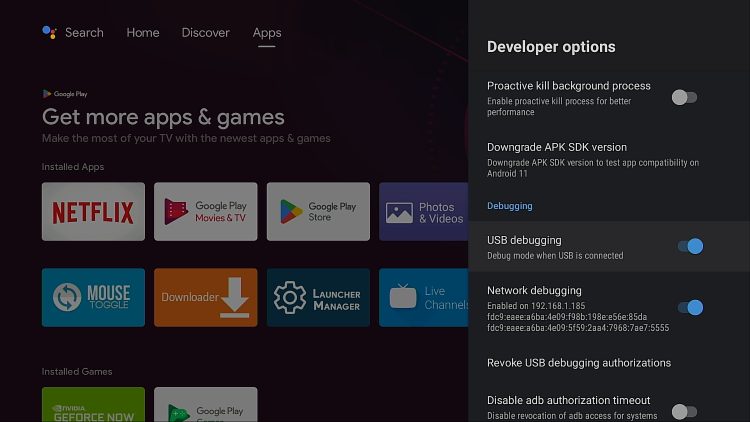This screenshot has height=422, width=750.
Task: Select the Enabled on 192.168.1.185 text
Action: point(536,306)
